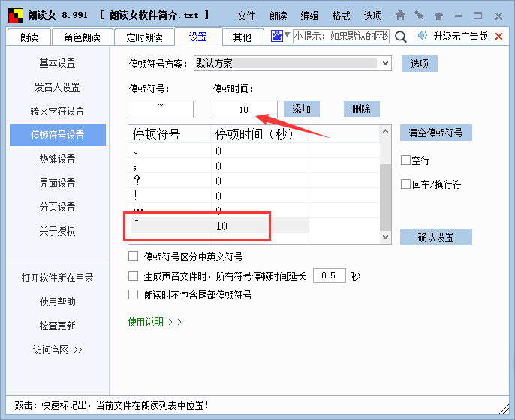Select 停顿符号设置 in sidebar
Viewport: 515px width, 420px height.
(x=58, y=135)
